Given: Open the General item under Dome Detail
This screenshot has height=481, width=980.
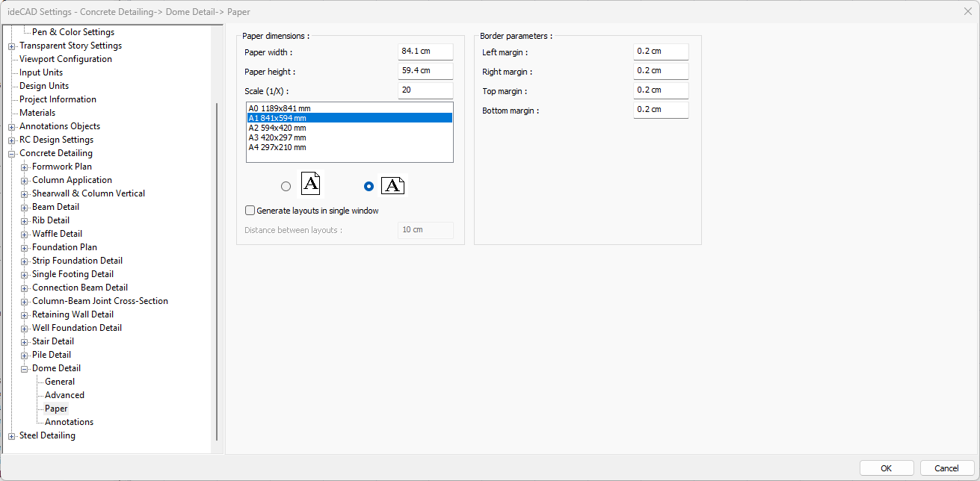Looking at the screenshot, I should click(x=60, y=382).
